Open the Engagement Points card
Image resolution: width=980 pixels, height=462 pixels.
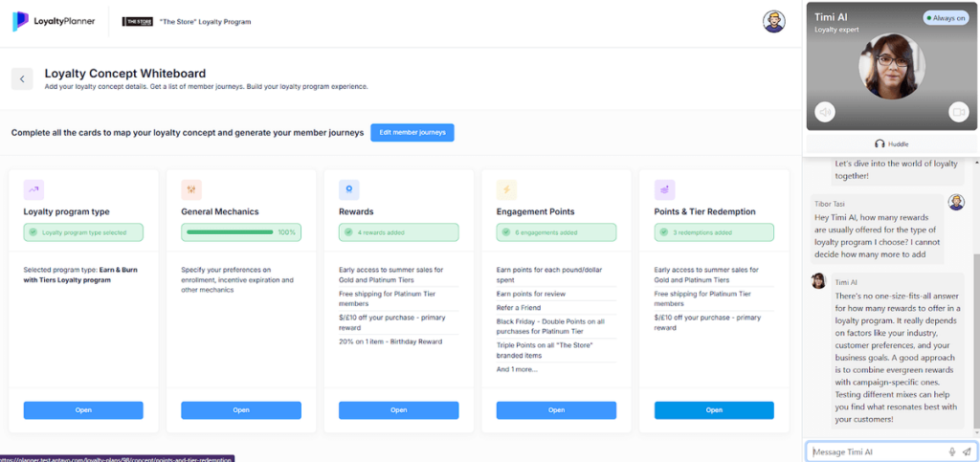tap(556, 410)
